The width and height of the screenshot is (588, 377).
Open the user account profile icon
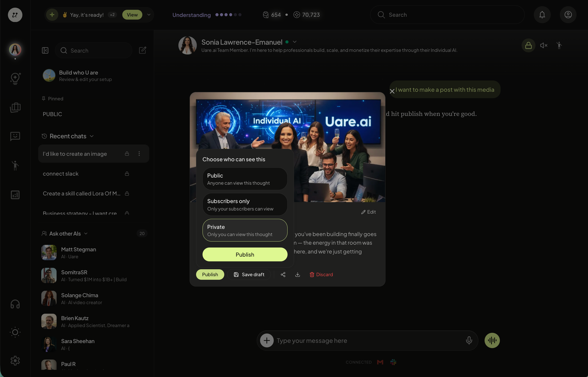click(x=568, y=15)
